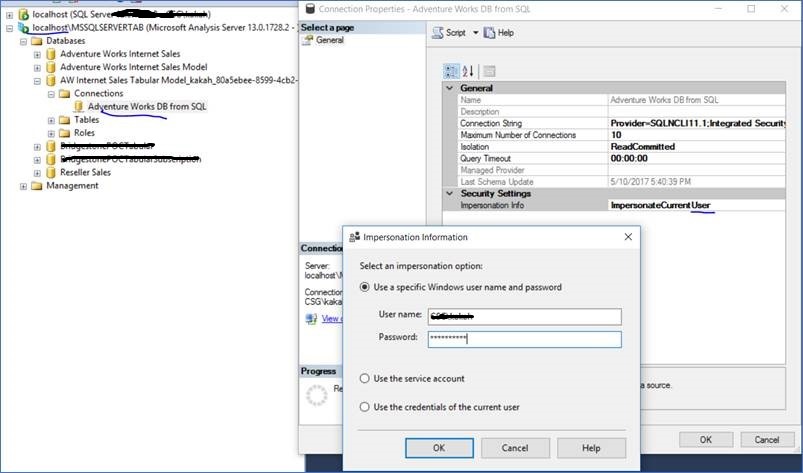803x473 pixels.
Task: Open Help in Impersonation Information dialog
Action: click(591, 448)
